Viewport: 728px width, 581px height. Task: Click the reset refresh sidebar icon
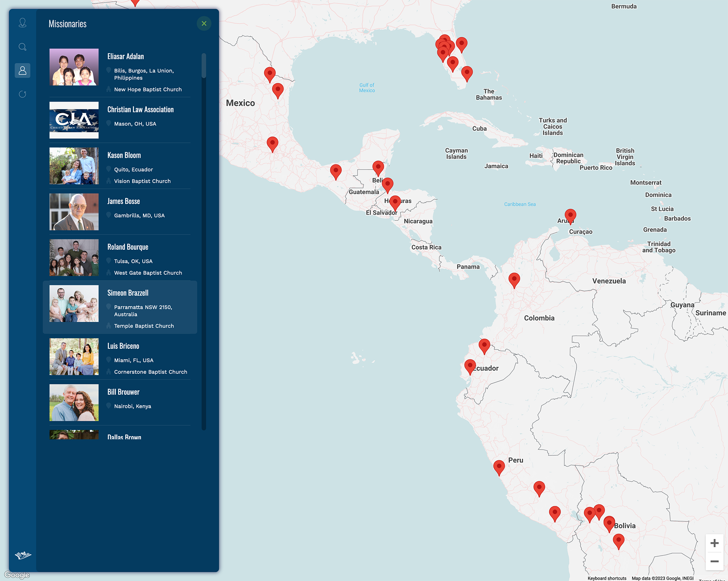23,94
